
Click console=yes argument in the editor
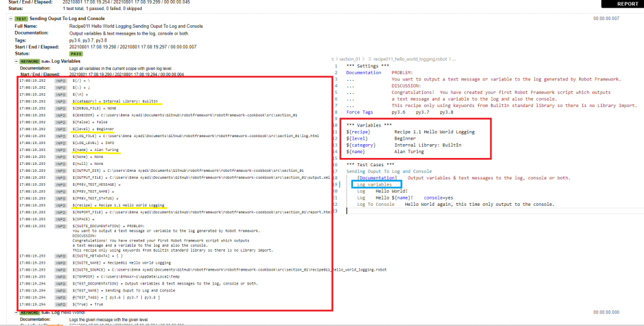pos(438,198)
